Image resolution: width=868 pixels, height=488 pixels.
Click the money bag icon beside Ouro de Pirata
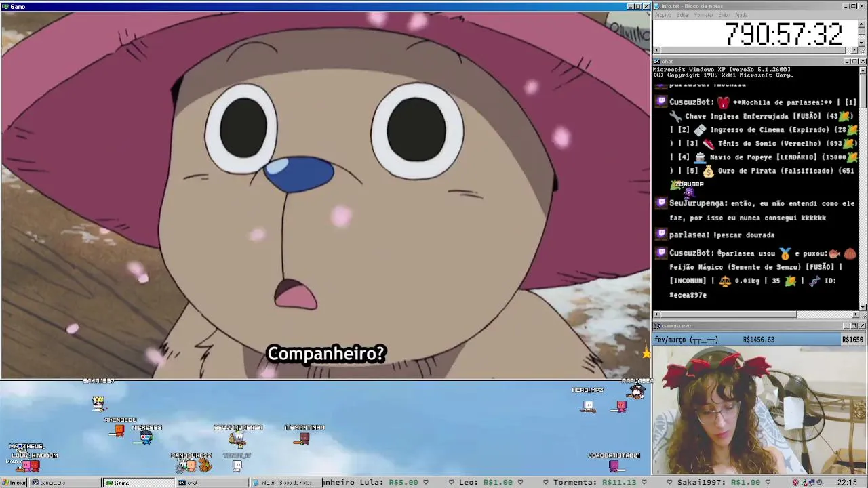tap(708, 171)
